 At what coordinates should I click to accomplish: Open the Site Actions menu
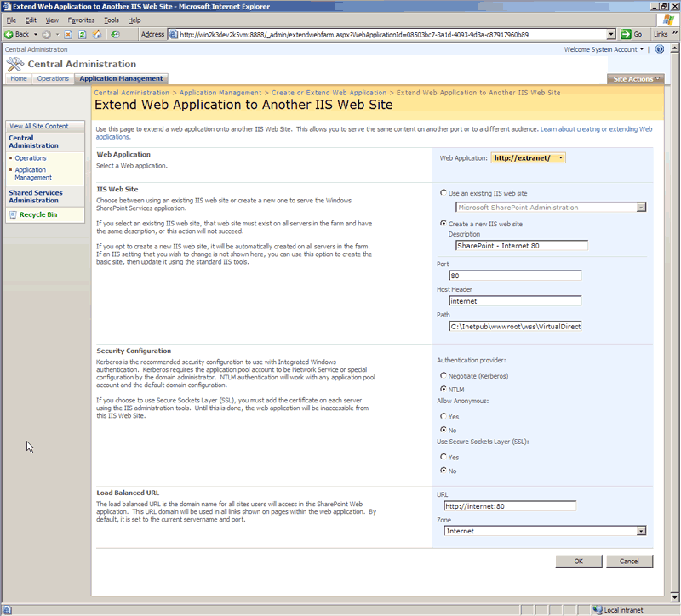pos(636,79)
